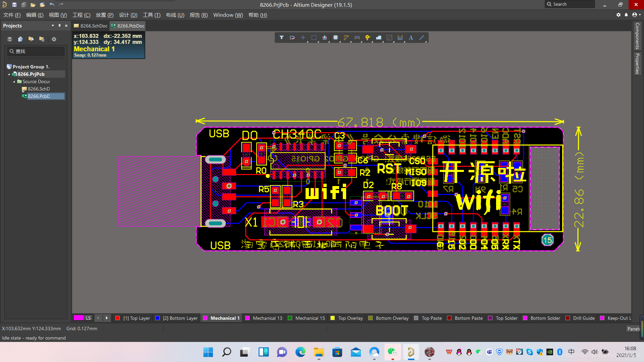Viewport: 644px width, 362px height.
Task: Open the 放置 (P) menu
Action: click(105, 15)
